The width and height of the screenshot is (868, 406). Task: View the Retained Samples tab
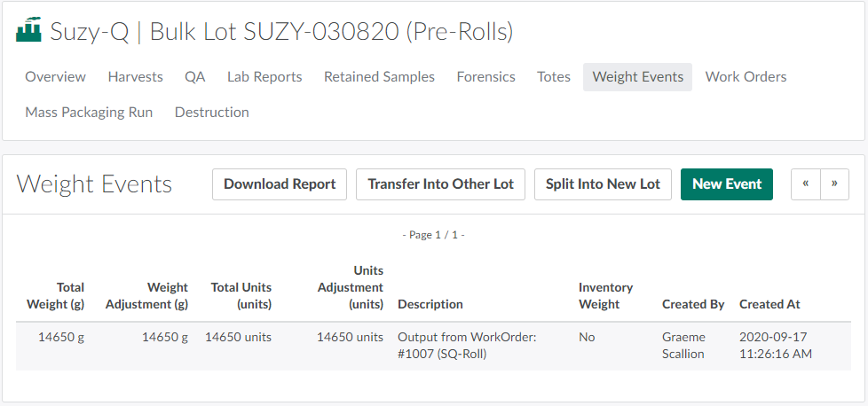click(379, 77)
